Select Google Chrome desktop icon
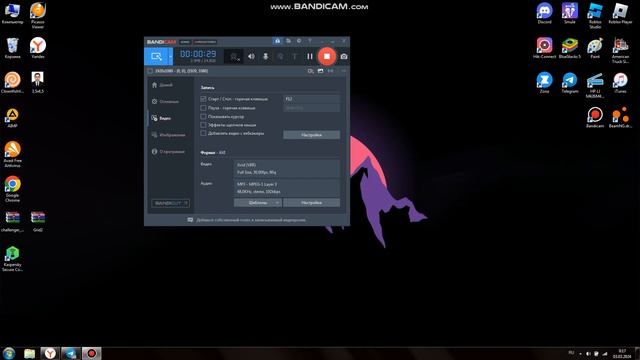640x360 pixels. 13,189
